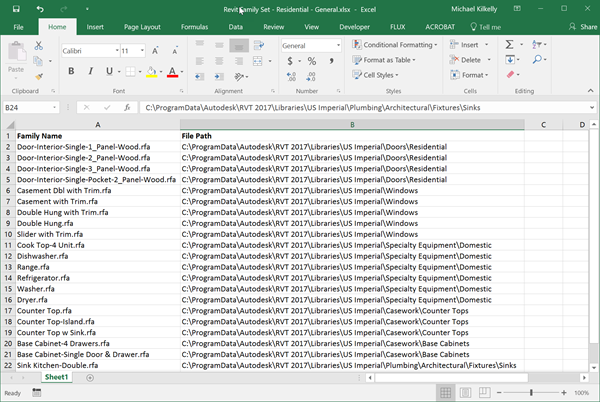Click Increase Indent
The image size is (600, 402).
pyautogui.click(x=219, y=76)
